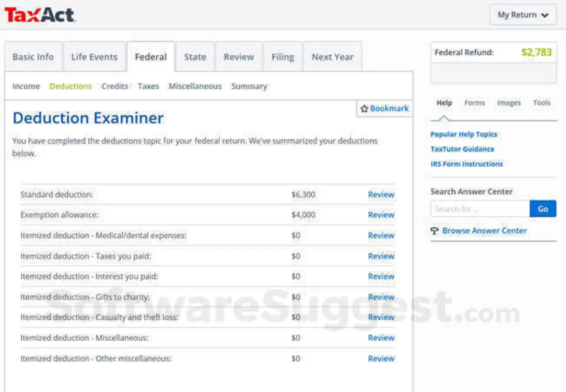
Task: Open the Filing tab
Action: pos(283,57)
